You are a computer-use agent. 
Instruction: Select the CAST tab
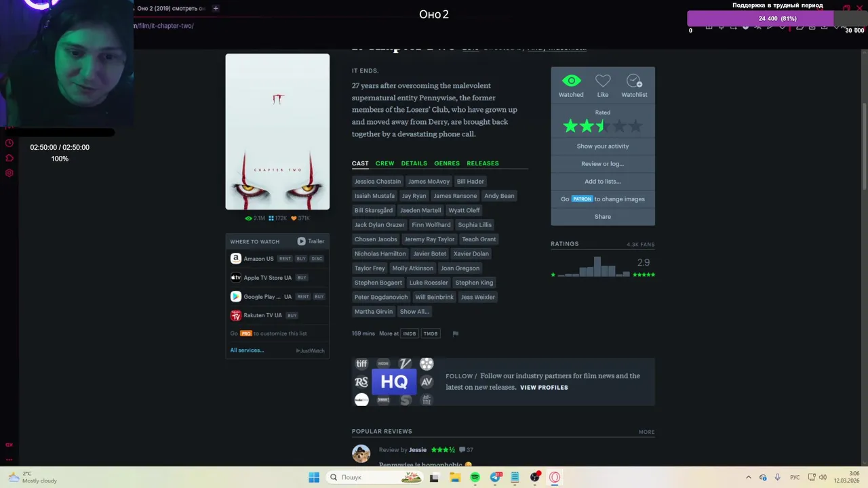click(360, 163)
